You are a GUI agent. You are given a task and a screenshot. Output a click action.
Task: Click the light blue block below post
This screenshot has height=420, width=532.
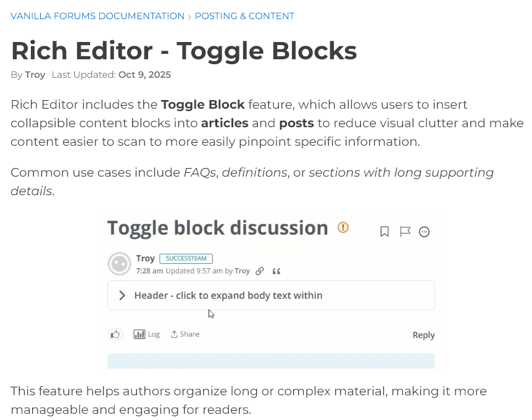pyautogui.click(x=271, y=361)
